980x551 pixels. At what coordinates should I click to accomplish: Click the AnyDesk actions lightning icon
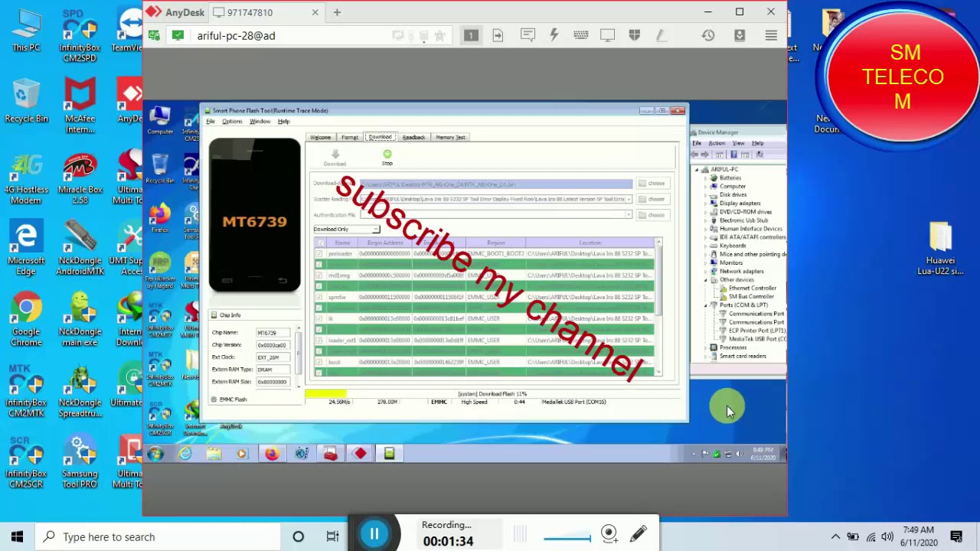pyautogui.click(x=554, y=35)
